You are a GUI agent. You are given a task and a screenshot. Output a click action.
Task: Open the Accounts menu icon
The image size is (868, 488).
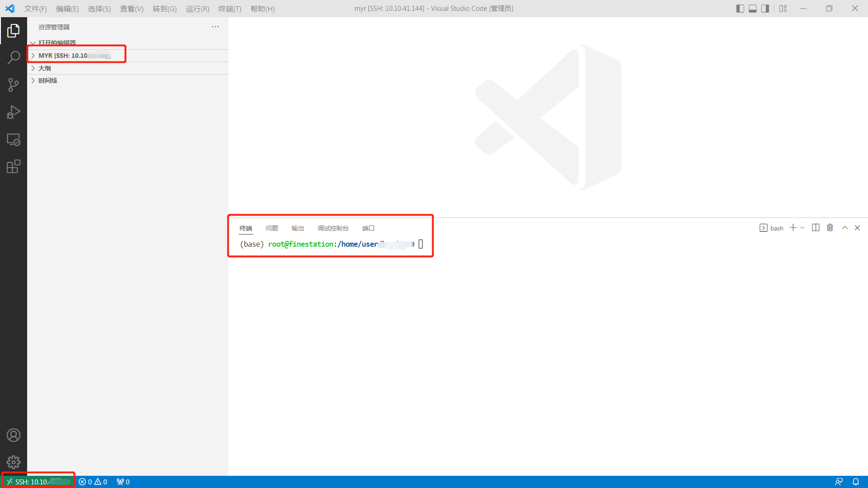pyautogui.click(x=14, y=435)
